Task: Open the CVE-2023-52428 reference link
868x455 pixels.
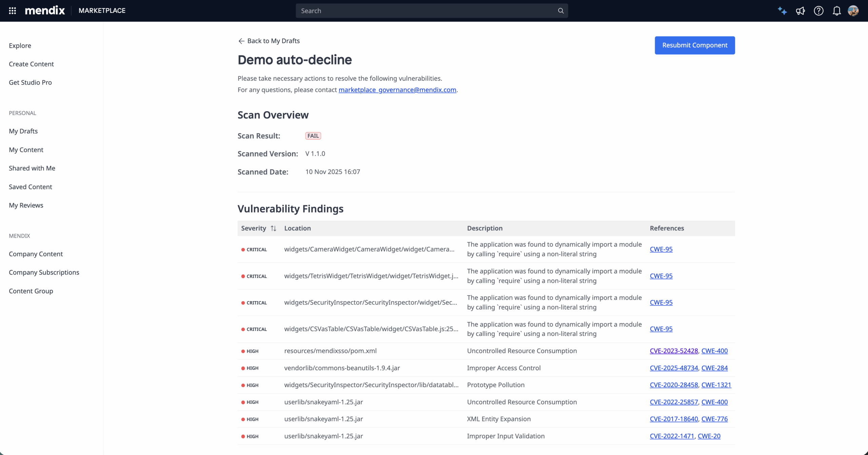Action: point(673,351)
